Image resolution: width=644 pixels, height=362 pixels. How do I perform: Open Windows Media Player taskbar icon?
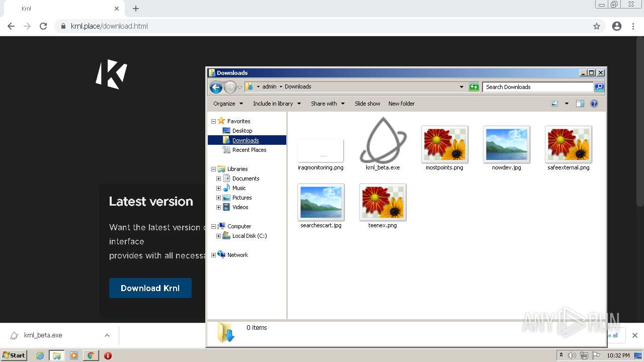click(x=74, y=355)
